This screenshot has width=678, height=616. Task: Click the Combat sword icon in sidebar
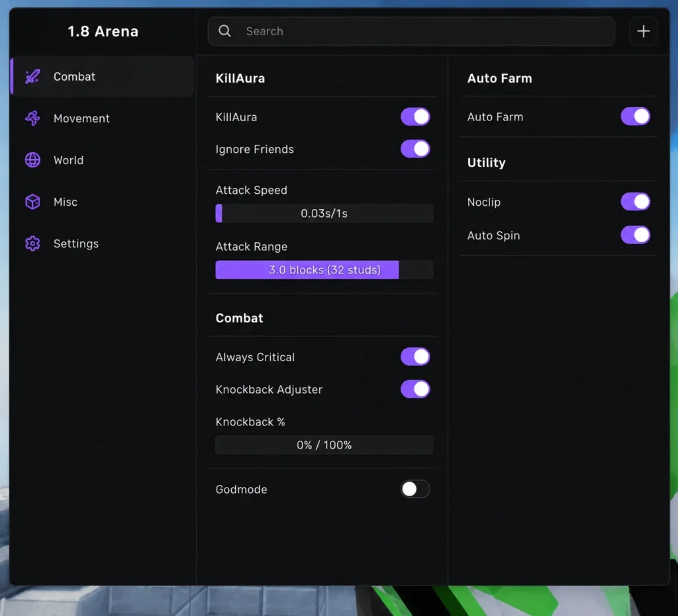pos(32,77)
